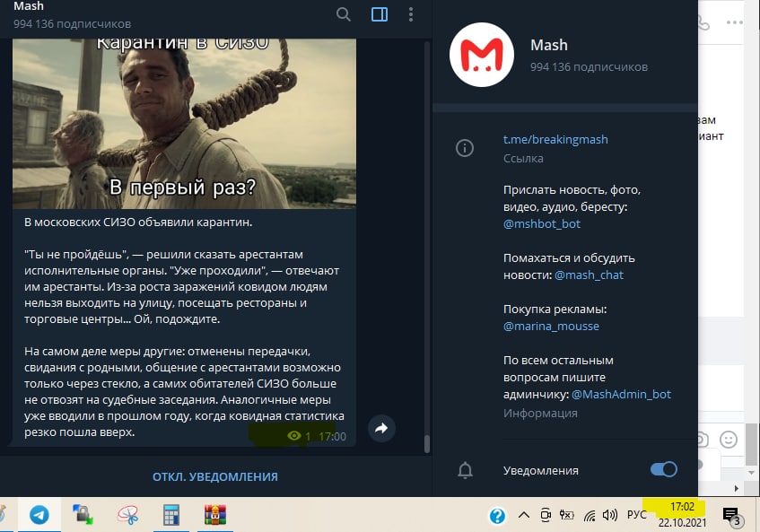Click emoji smiley in background window
The width and height of the screenshot is (760, 532).
tap(728, 440)
